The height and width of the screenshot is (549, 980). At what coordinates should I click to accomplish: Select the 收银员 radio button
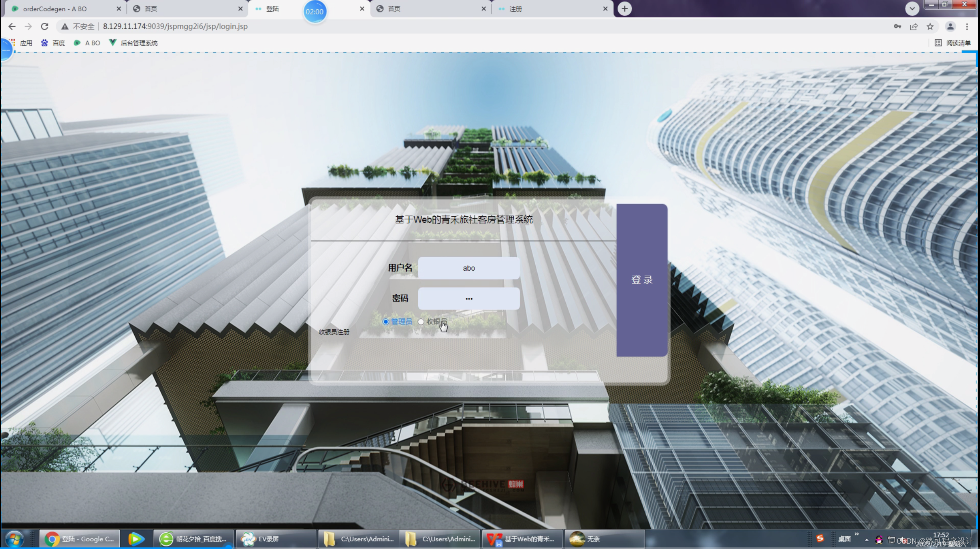[421, 322]
